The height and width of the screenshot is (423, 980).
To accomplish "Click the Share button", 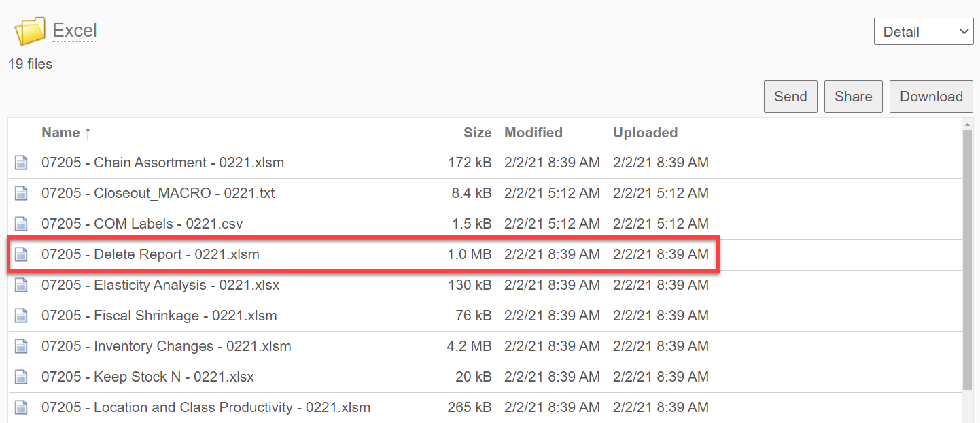I will pos(853,96).
